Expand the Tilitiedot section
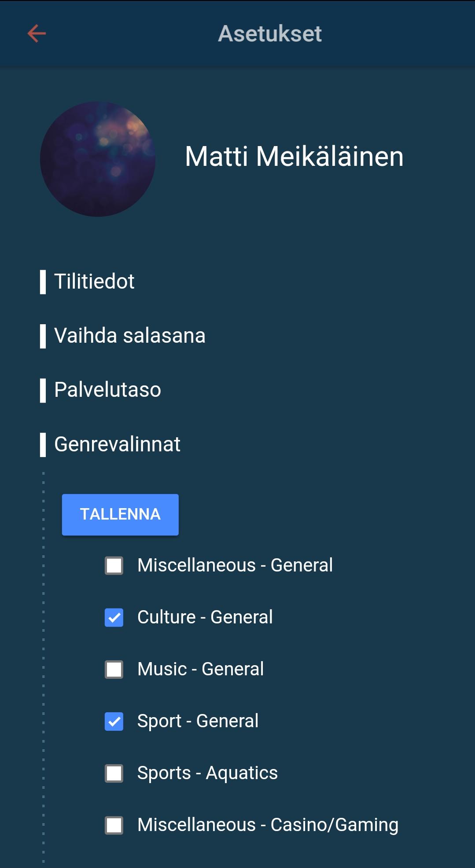The image size is (475, 868). pos(94,282)
